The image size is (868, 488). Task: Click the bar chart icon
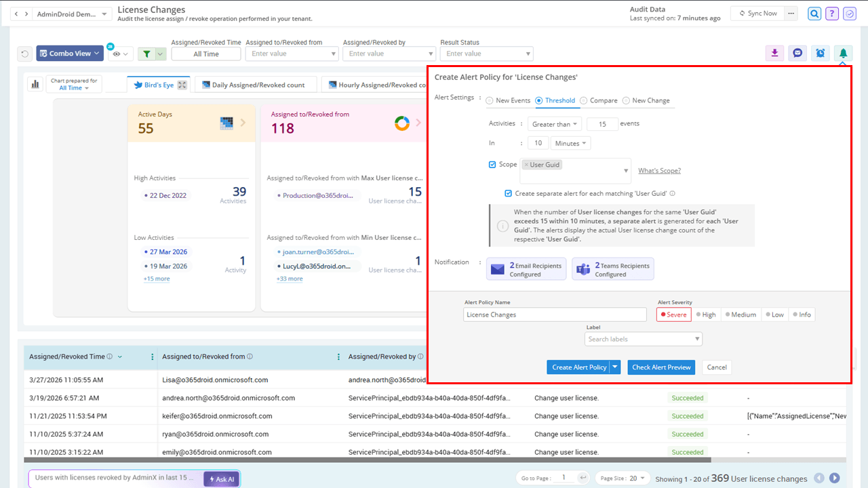[34, 84]
